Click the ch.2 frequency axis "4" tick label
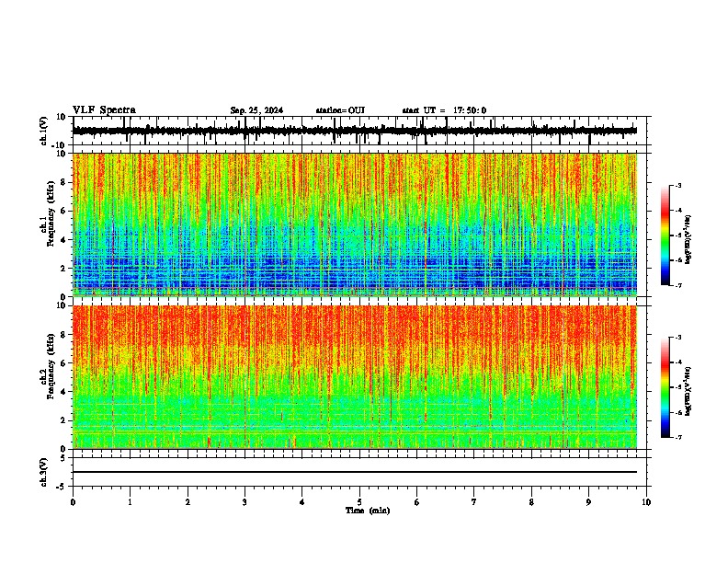 pos(64,392)
